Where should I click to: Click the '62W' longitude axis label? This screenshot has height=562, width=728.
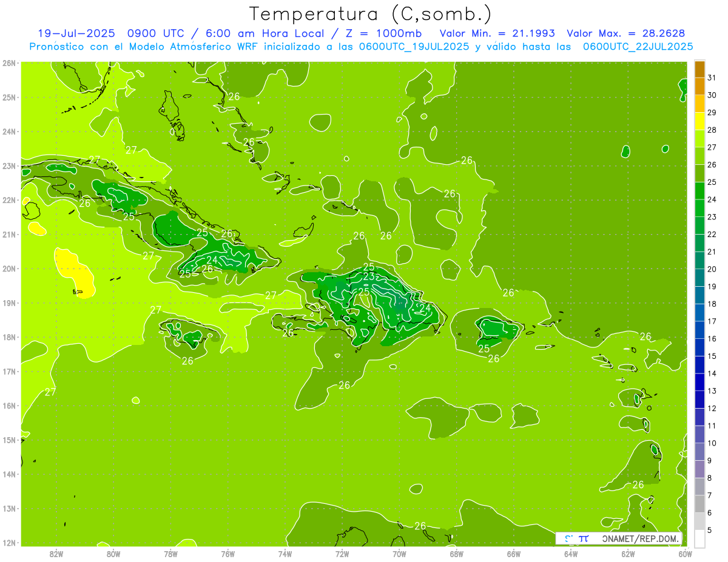pos(628,554)
